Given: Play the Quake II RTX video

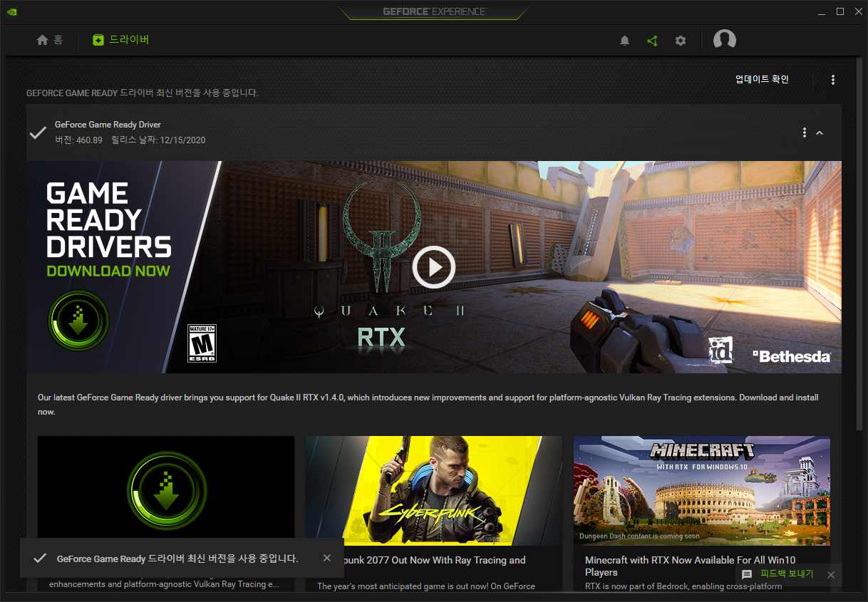Looking at the screenshot, I should point(433,267).
